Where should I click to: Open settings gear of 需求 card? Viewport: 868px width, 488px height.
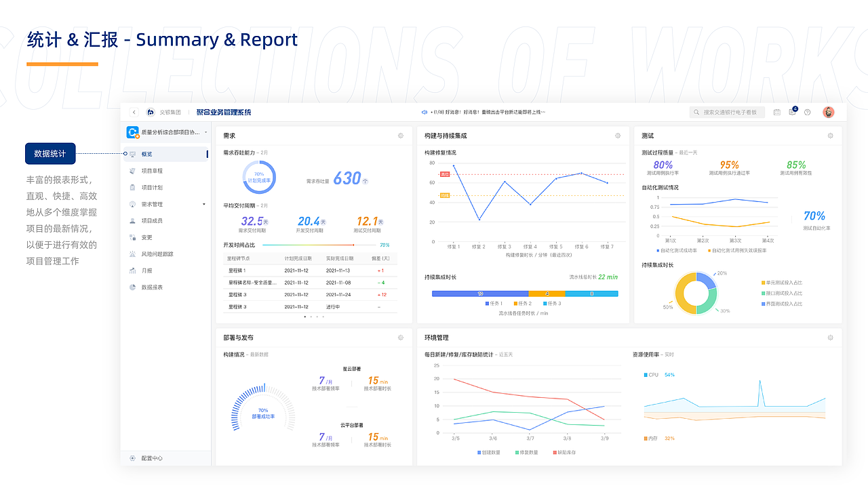tap(401, 136)
